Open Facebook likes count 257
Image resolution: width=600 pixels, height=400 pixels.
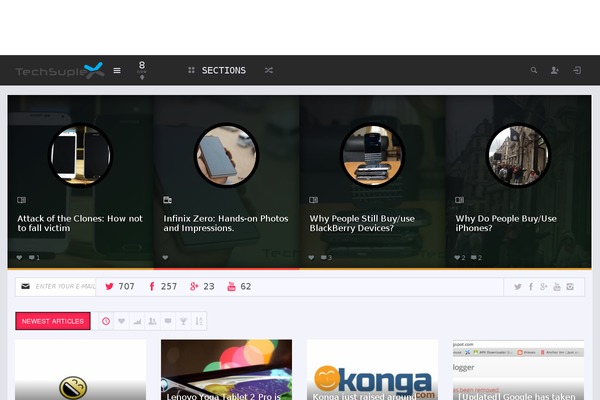pos(163,286)
